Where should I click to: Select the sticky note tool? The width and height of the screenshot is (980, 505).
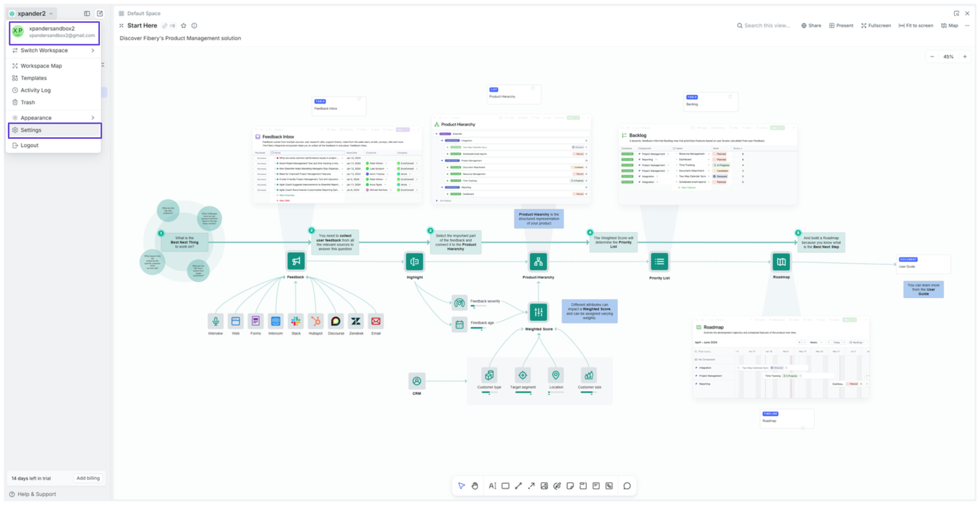(570, 486)
